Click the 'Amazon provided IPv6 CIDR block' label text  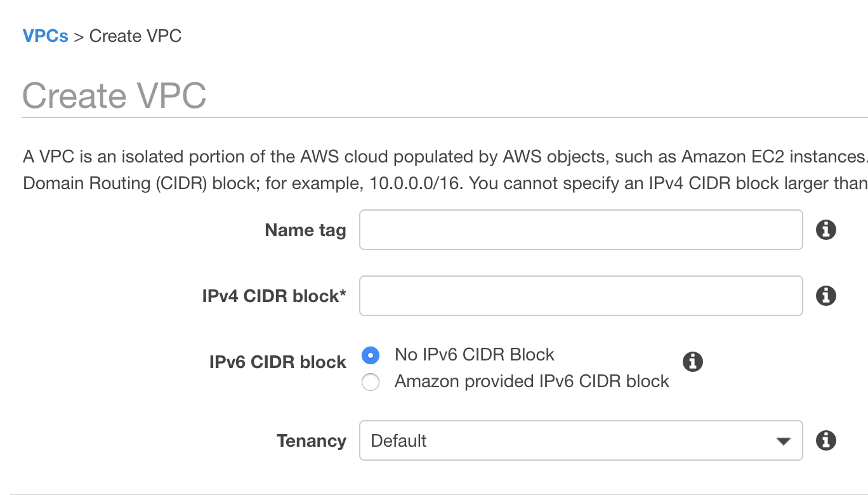(532, 381)
